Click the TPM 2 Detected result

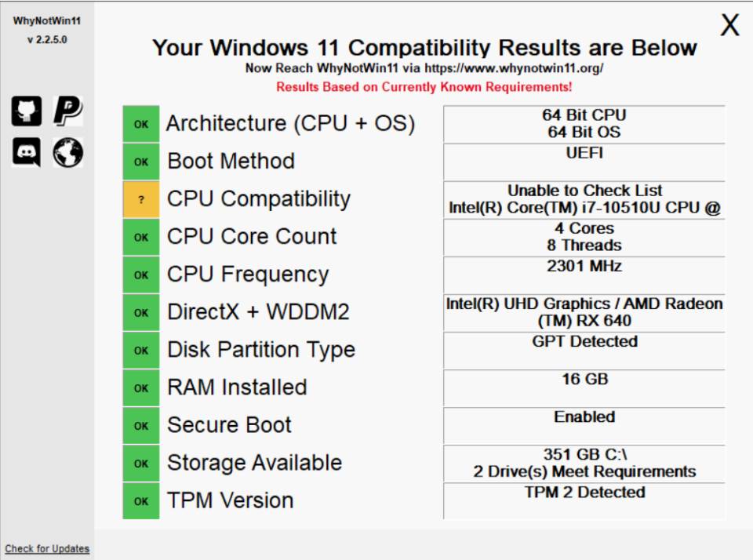(x=584, y=501)
